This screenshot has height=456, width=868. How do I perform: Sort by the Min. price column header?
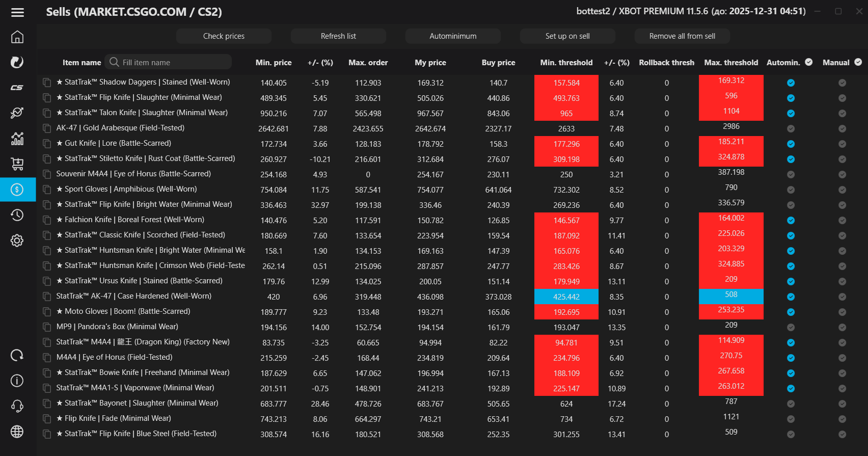pyautogui.click(x=274, y=63)
